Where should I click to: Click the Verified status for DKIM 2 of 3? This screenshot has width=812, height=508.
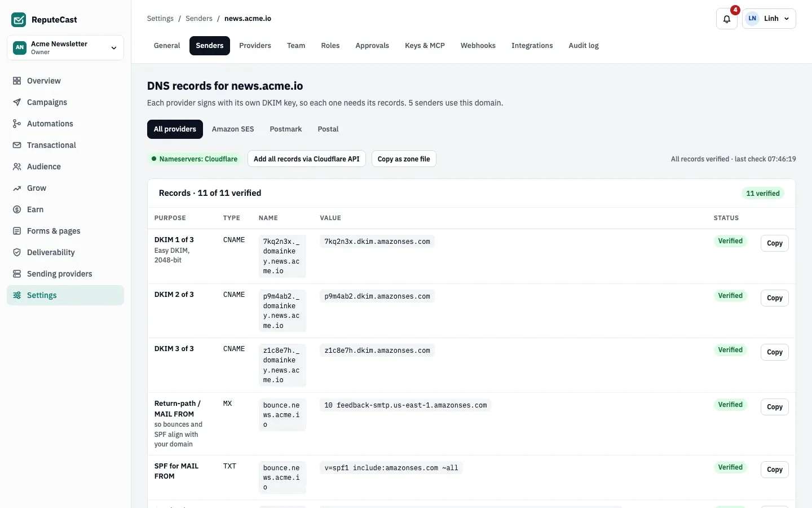[730, 296]
